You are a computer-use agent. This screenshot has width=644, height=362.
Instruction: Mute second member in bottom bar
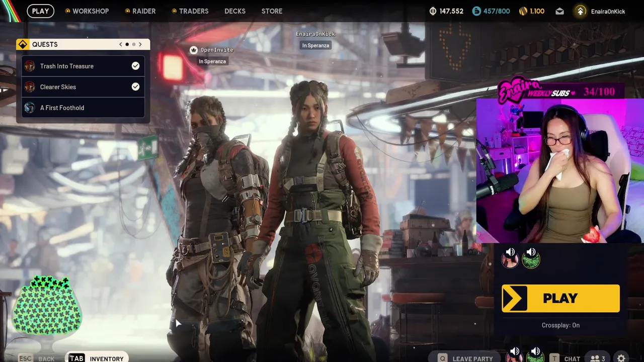pos(535,351)
